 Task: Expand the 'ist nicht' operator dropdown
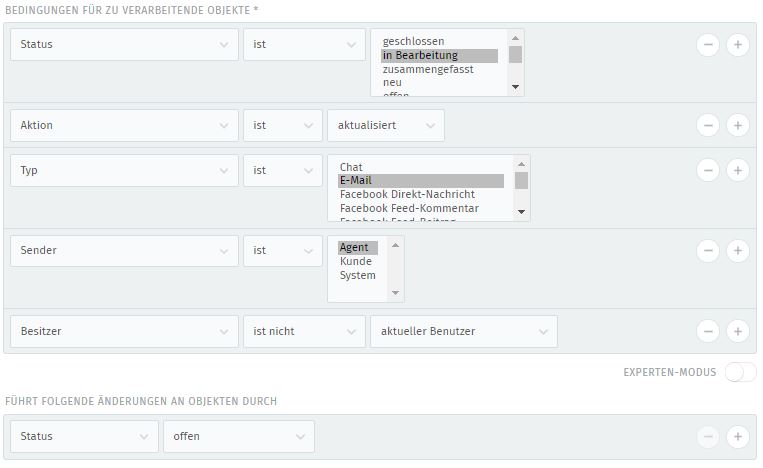(x=304, y=331)
